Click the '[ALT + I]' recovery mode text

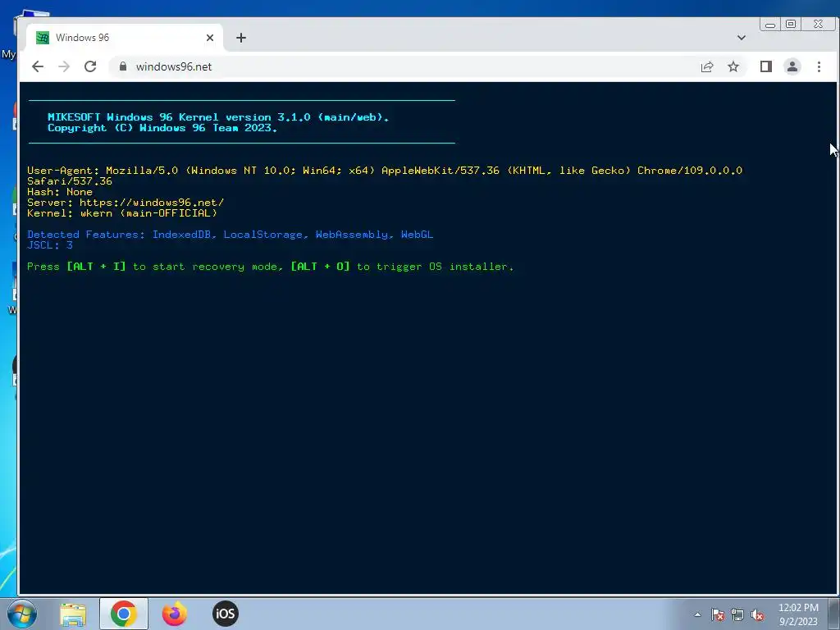[97, 267]
